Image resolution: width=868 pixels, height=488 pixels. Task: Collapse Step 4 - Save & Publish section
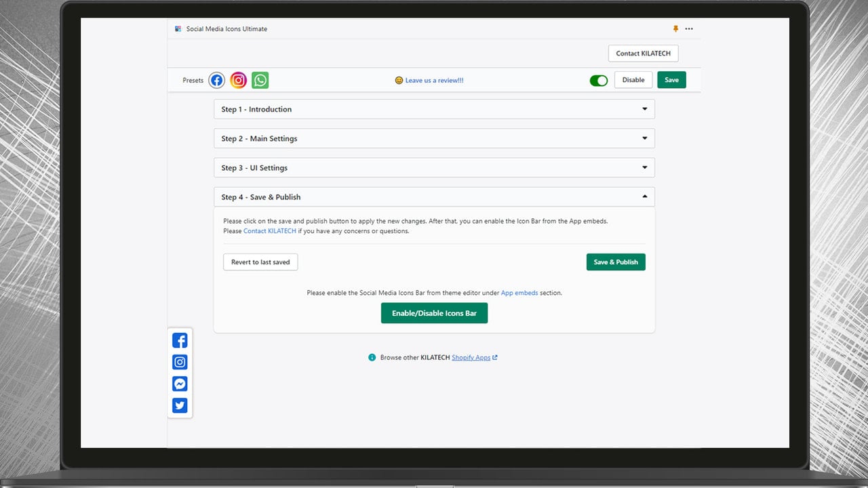pos(434,197)
